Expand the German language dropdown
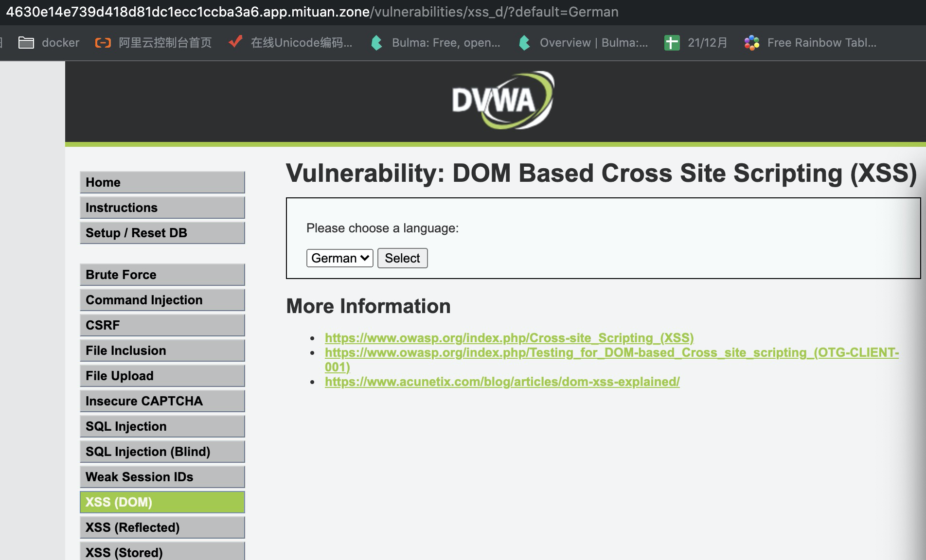Screen dimensions: 926x560 click(x=339, y=258)
